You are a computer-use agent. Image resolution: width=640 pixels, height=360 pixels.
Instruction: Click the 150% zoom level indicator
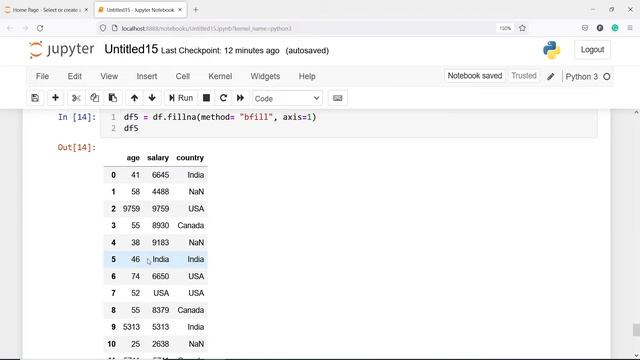point(505,28)
